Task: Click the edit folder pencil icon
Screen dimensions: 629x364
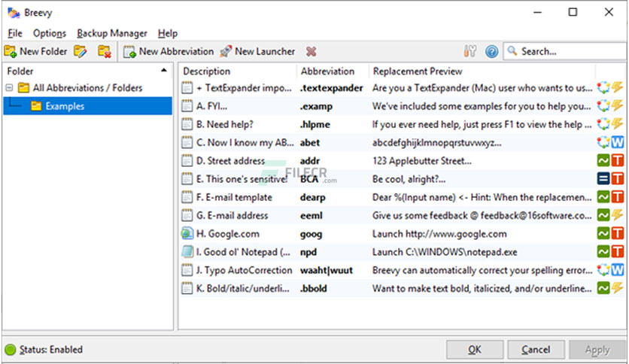Action: (x=81, y=51)
